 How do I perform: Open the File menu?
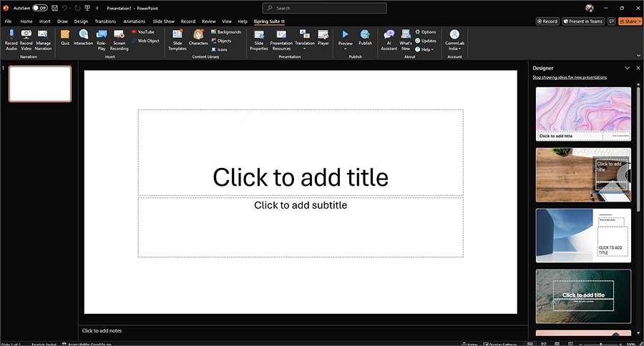point(8,21)
